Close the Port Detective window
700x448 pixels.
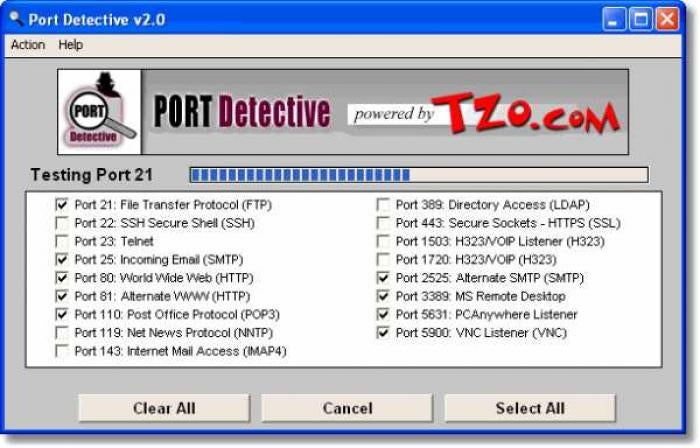tap(667, 20)
